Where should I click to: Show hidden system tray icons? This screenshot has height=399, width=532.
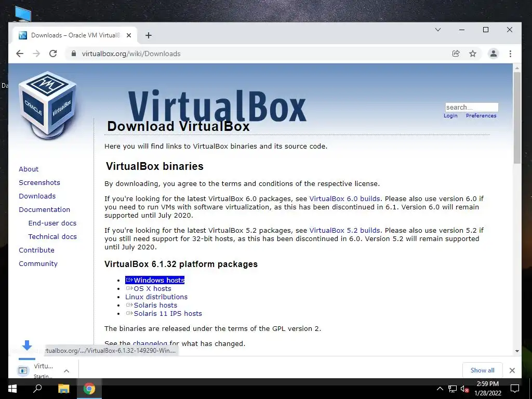(440, 389)
